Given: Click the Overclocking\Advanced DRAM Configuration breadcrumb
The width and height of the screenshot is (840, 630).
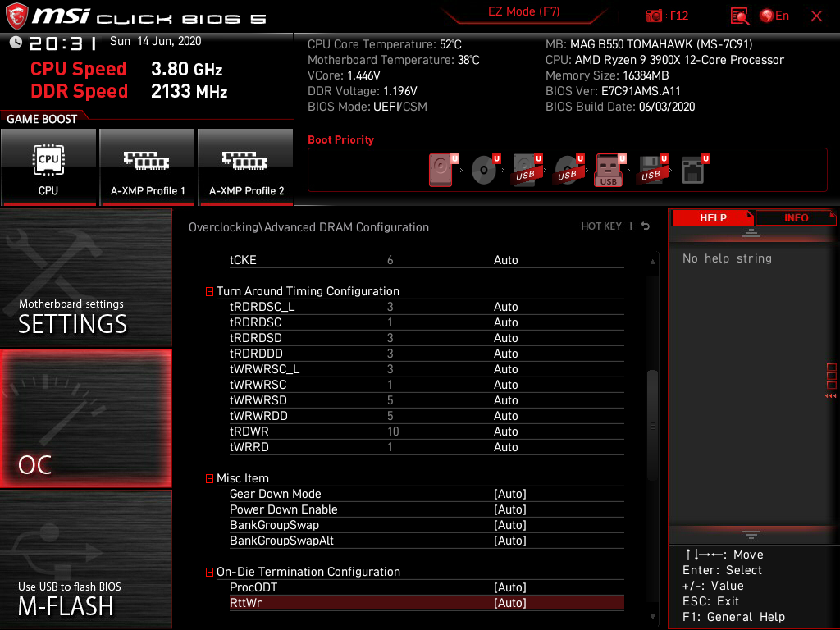Looking at the screenshot, I should click(x=308, y=227).
